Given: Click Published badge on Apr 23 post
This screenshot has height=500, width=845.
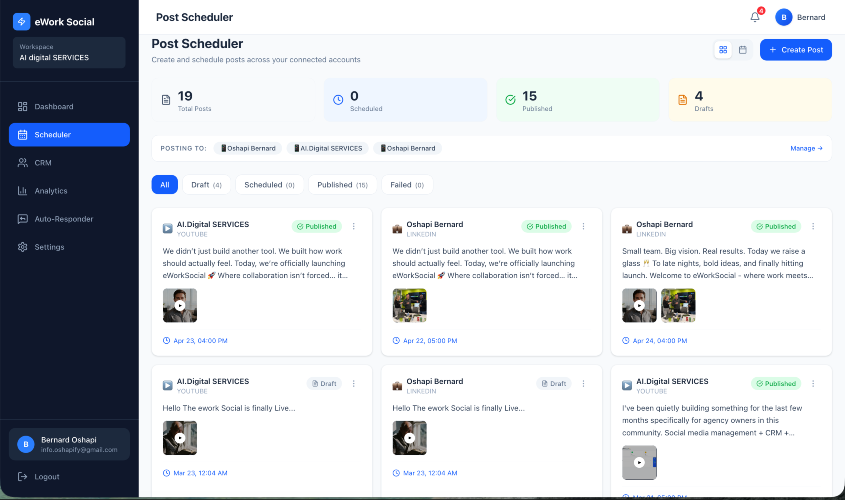Looking at the screenshot, I should pyautogui.click(x=317, y=226).
